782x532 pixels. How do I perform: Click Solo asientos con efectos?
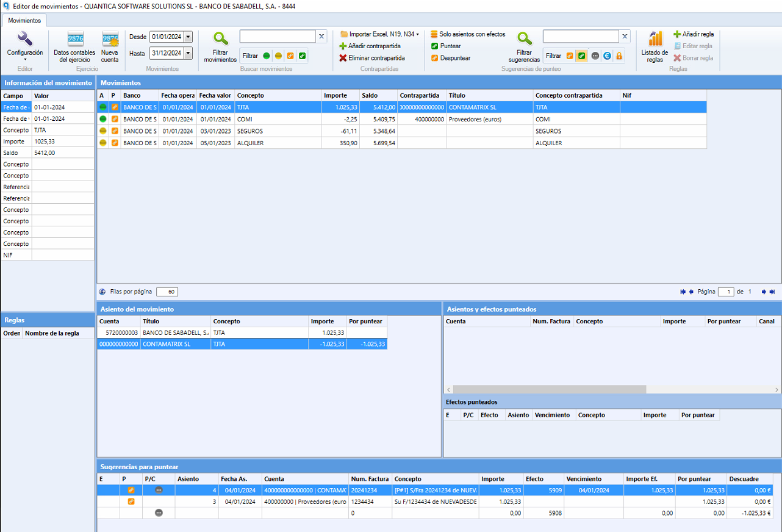click(x=468, y=34)
